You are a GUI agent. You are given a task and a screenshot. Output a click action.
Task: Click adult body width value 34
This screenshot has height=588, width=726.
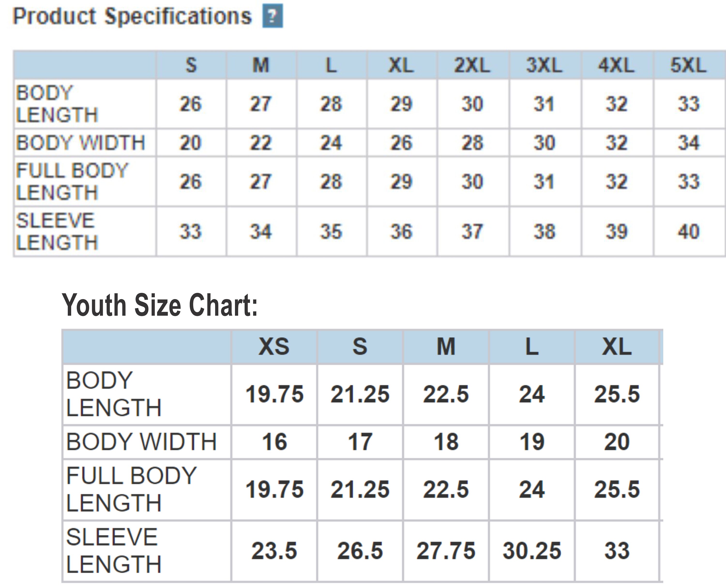tap(688, 143)
